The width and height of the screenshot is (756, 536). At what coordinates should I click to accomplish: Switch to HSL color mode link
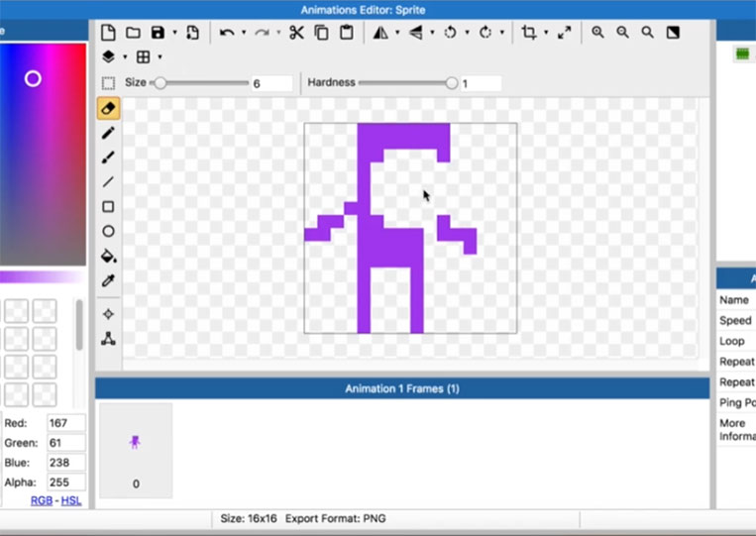(71, 500)
